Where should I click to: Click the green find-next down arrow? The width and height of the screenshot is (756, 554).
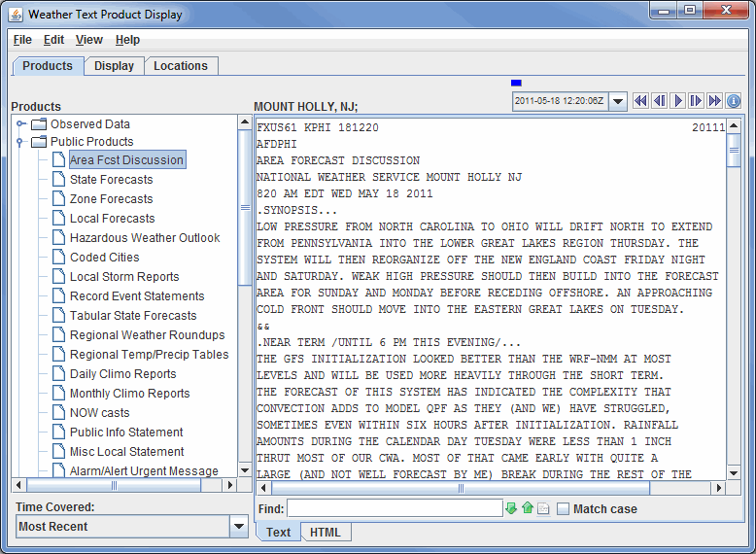(x=512, y=508)
